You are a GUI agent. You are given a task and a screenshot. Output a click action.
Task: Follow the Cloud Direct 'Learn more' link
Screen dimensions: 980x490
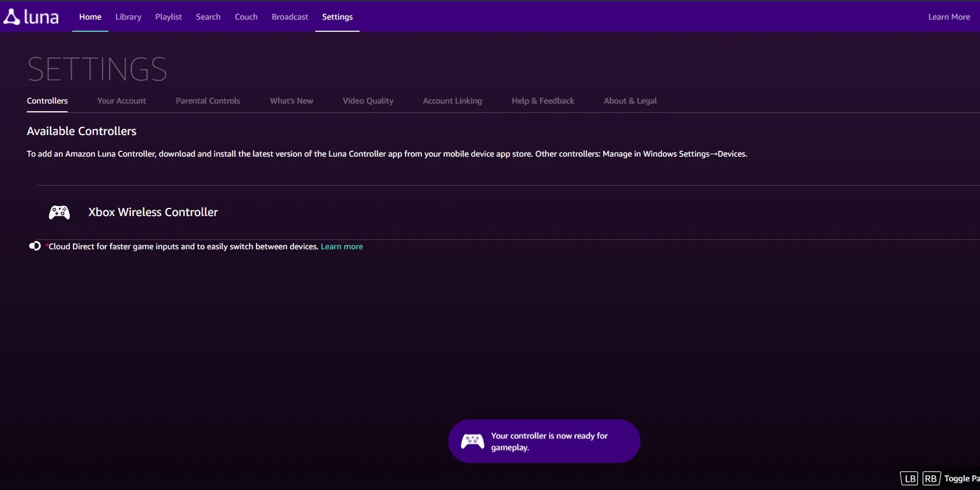click(342, 247)
